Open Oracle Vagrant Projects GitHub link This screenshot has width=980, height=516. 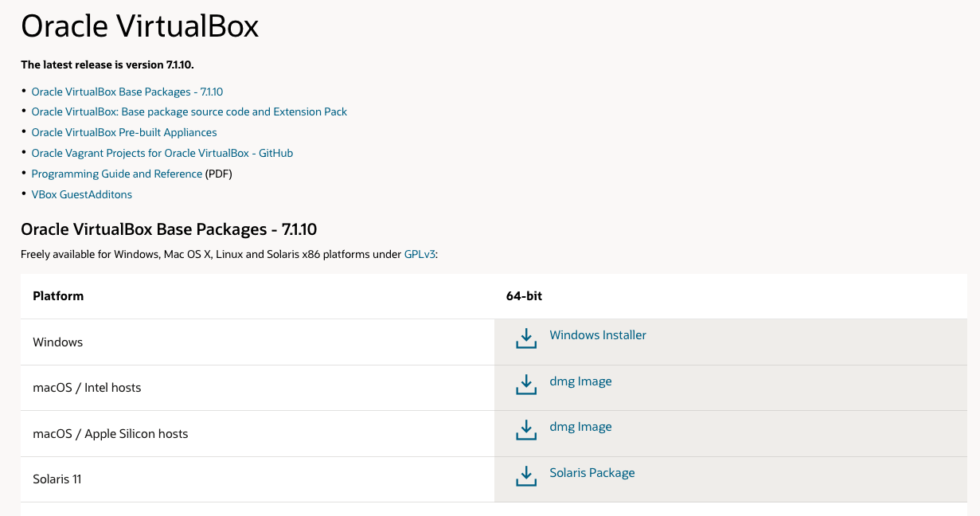point(162,153)
